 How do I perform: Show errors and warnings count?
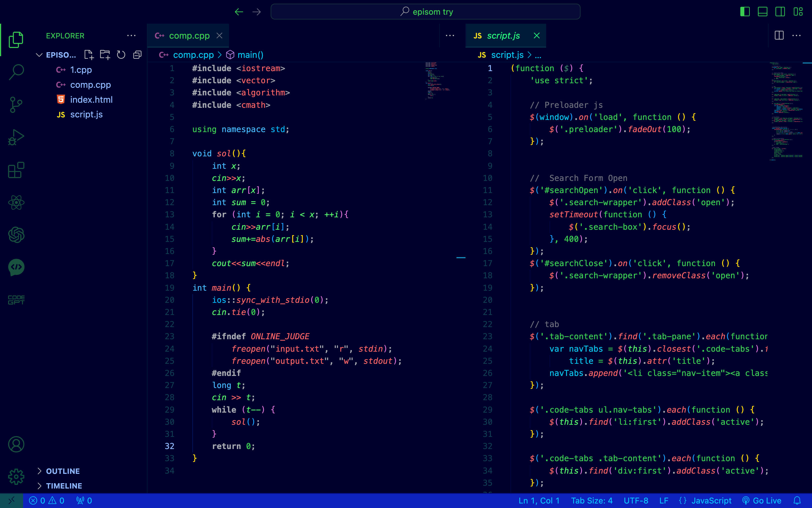tap(47, 501)
